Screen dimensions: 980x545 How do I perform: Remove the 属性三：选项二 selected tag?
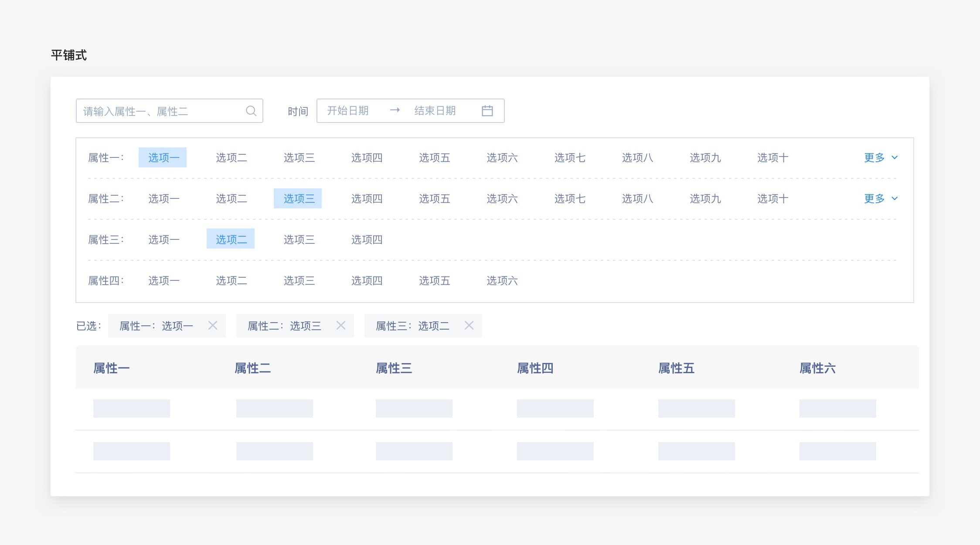pyautogui.click(x=469, y=325)
